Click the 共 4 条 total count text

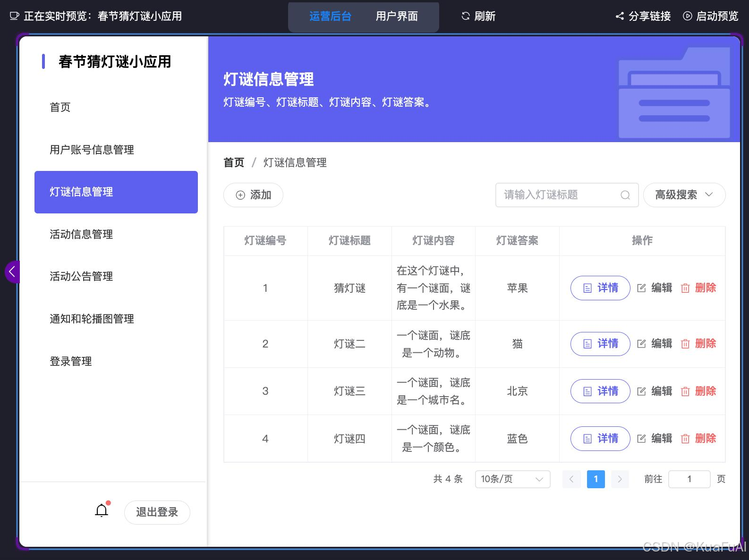(x=448, y=479)
